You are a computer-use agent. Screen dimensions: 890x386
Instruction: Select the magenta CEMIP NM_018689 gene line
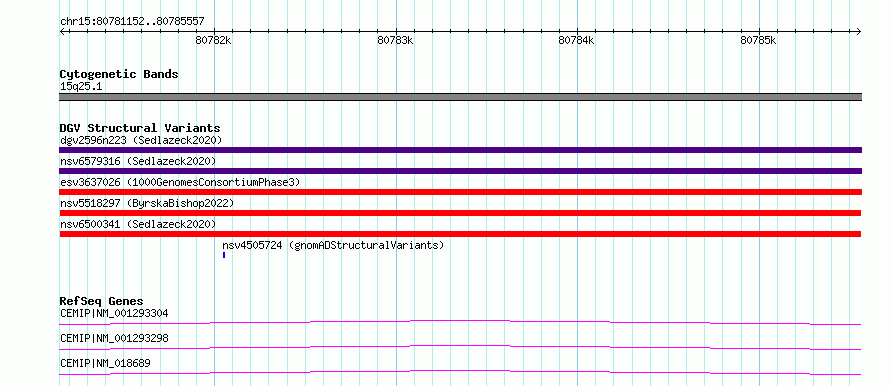pyautogui.click(x=460, y=372)
